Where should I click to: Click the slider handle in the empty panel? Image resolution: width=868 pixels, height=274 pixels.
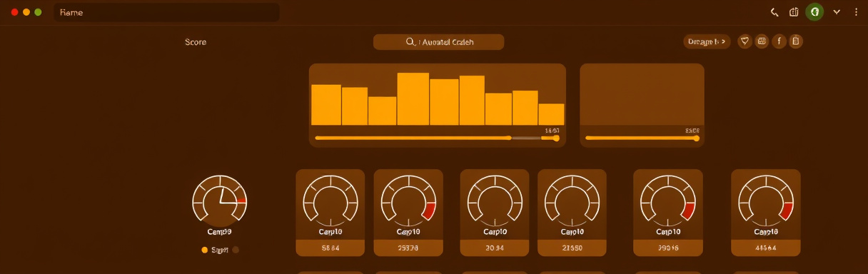click(x=696, y=138)
